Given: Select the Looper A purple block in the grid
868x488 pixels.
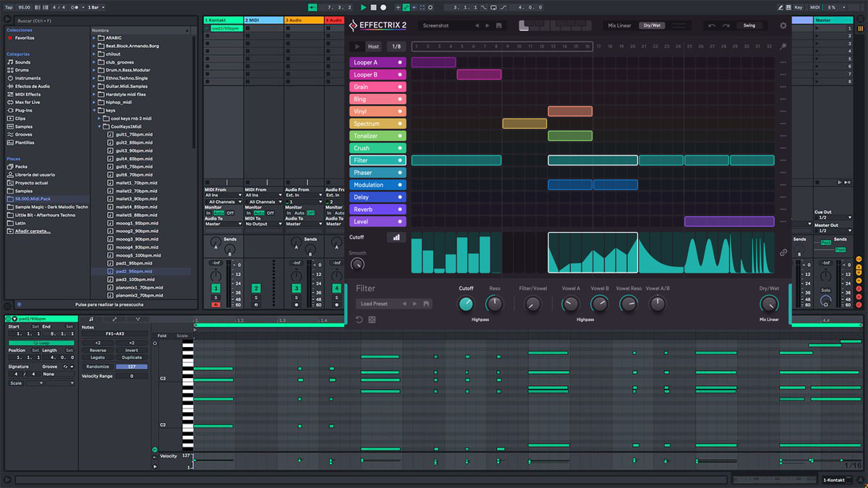Looking at the screenshot, I should (x=434, y=62).
